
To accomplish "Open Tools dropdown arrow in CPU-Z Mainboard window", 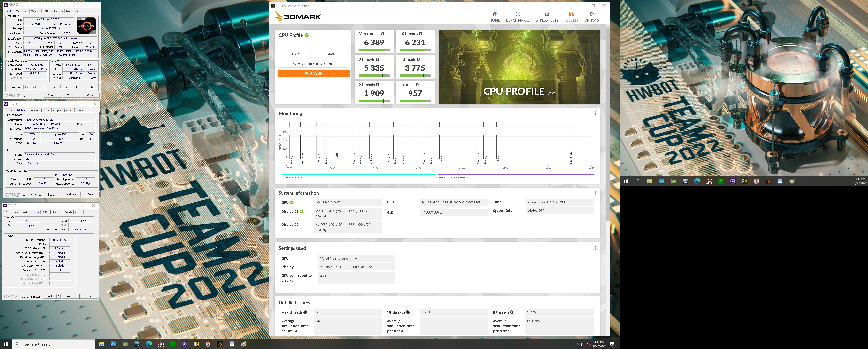I will point(60,195).
